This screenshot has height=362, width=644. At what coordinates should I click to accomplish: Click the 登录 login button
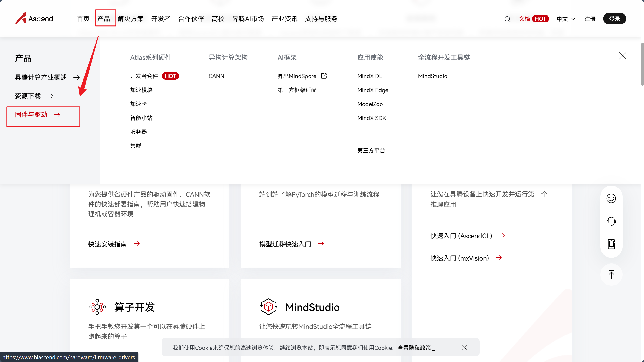614,19
